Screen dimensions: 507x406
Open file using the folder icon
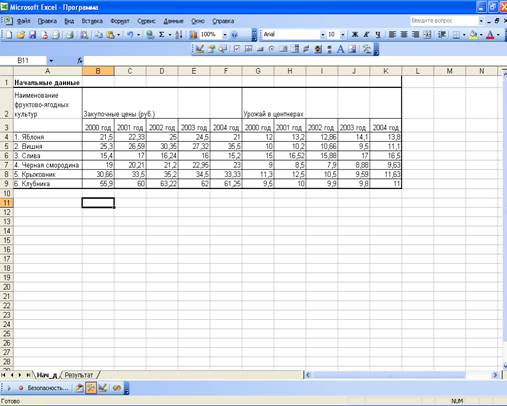21,35
